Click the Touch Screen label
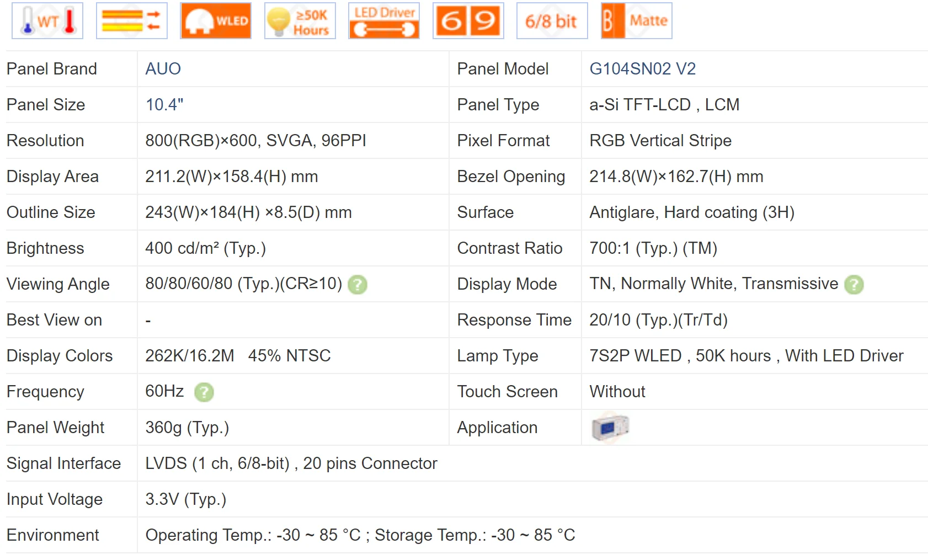 508,392
